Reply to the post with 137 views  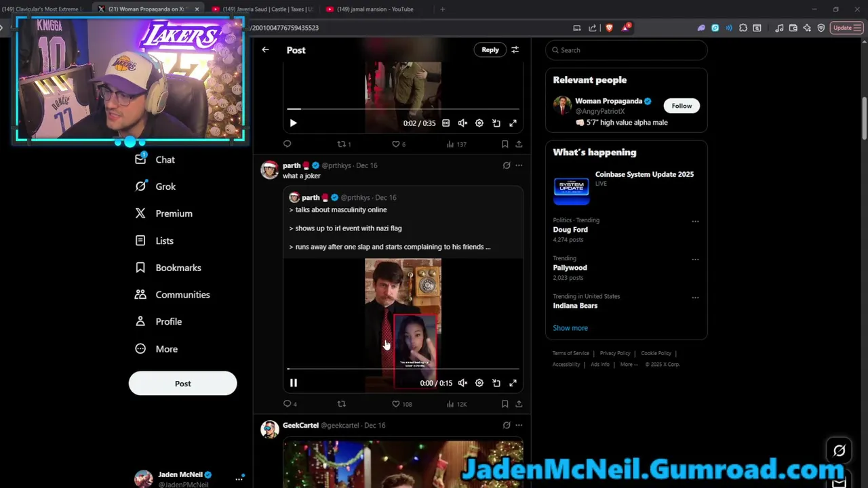click(288, 144)
